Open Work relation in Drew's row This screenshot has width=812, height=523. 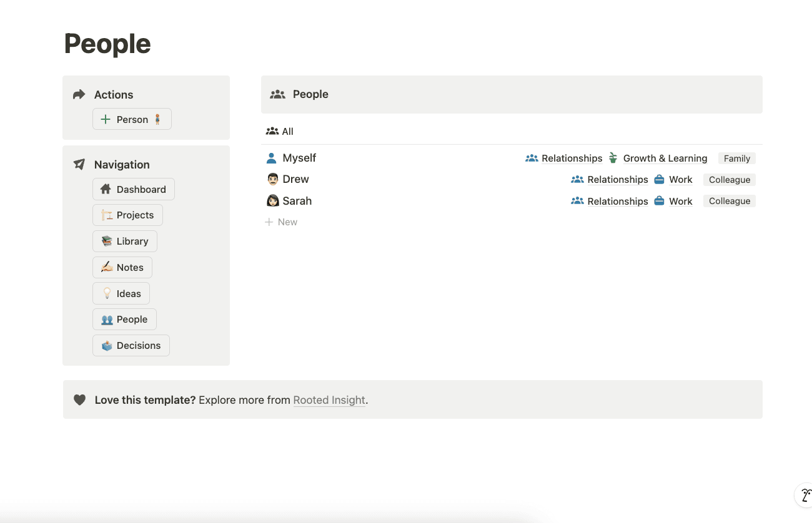click(680, 180)
